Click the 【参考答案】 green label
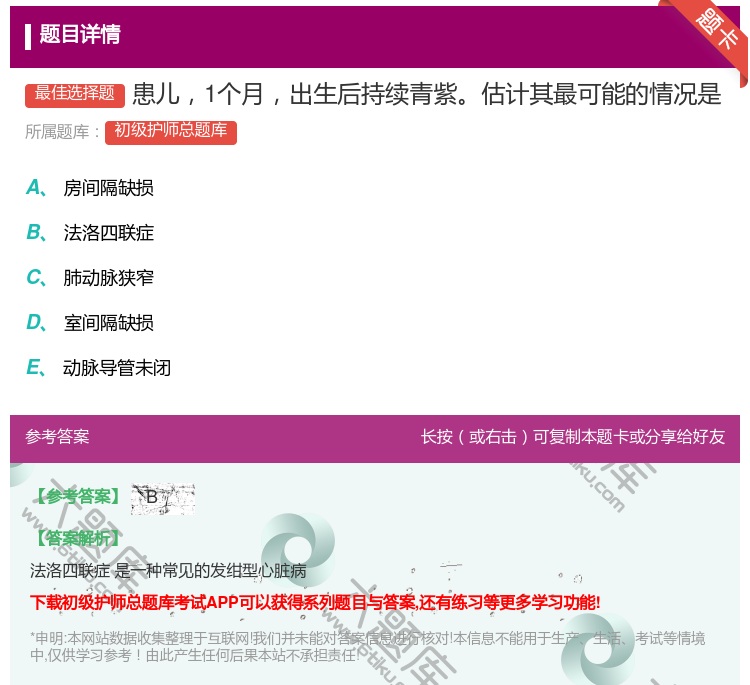750x685 pixels. click(x=78, y=497)
